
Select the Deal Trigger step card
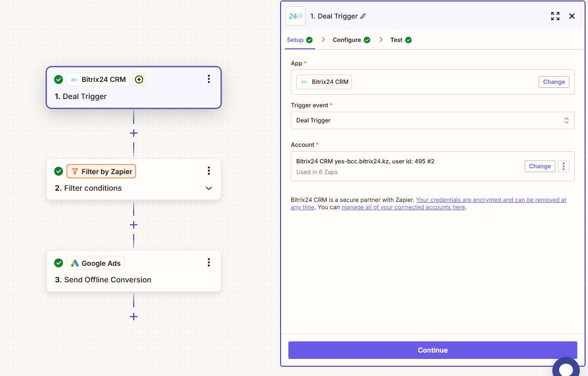(134, 87)
